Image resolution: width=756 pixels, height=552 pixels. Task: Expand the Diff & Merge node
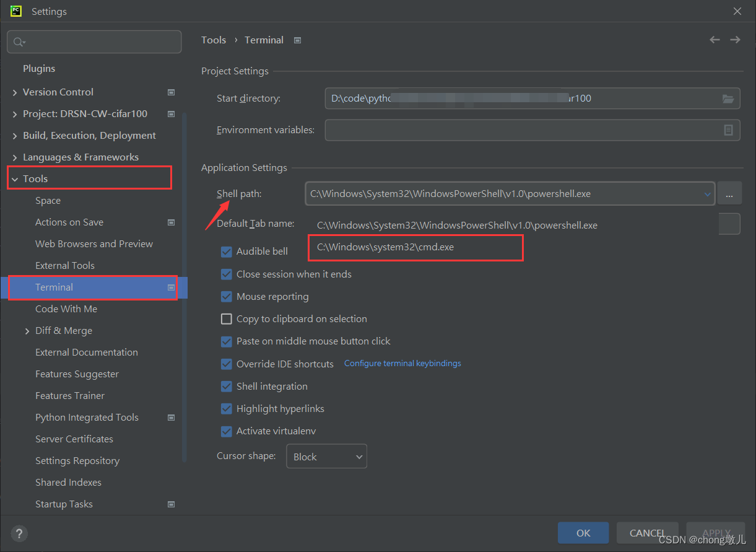click(27, 331)
